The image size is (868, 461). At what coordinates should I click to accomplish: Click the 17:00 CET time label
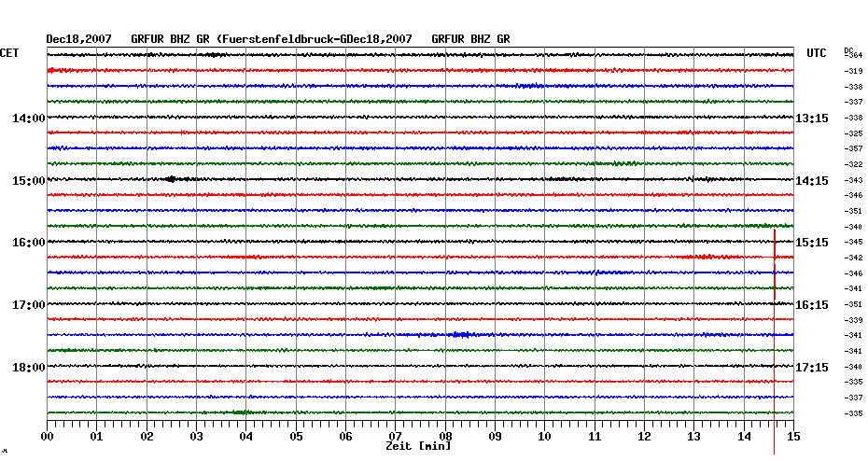28,305
